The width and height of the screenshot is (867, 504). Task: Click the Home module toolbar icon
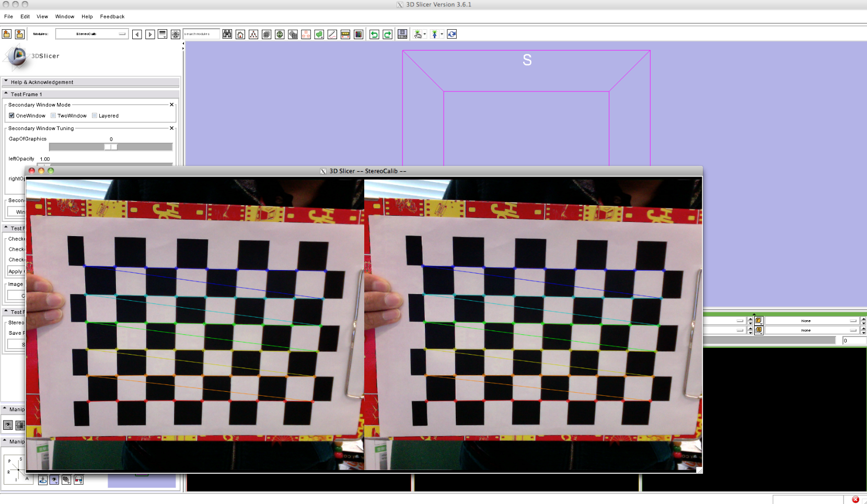[x=240, y=34]
